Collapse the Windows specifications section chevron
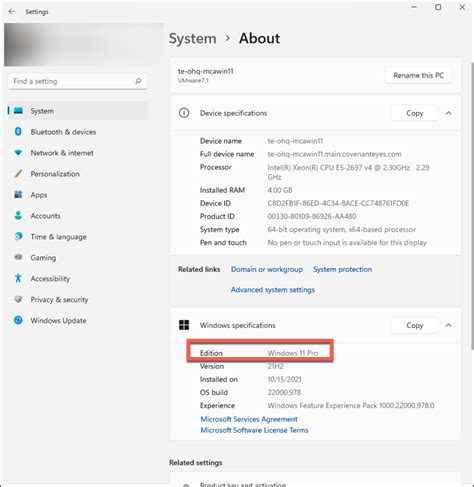Screen dimensions: 474x487 point(449,325)
